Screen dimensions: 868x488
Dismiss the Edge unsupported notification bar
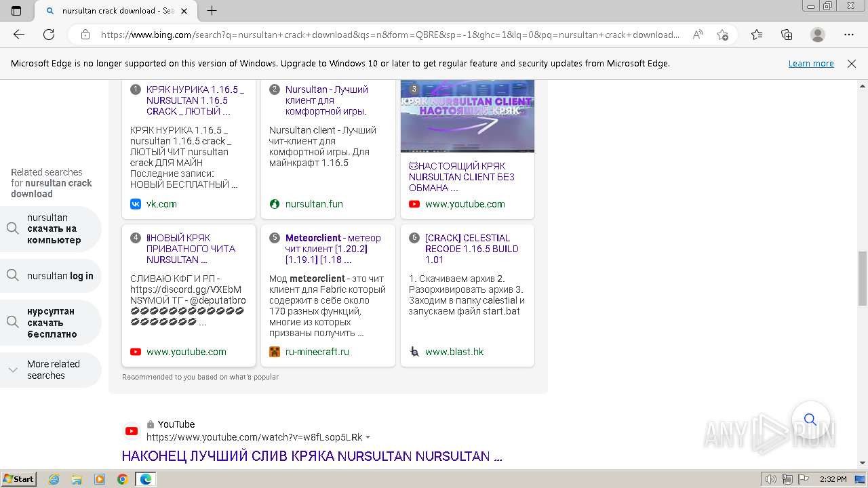tap(852, 64)
